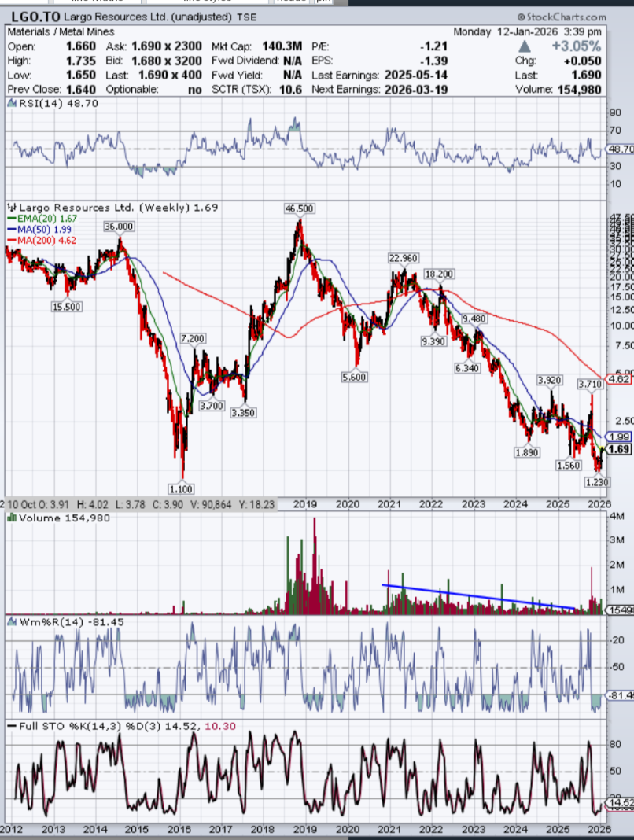Click the 1.69 last price axis tag
Viewport: 634px width, 840px height.
(x=618, y=449)
